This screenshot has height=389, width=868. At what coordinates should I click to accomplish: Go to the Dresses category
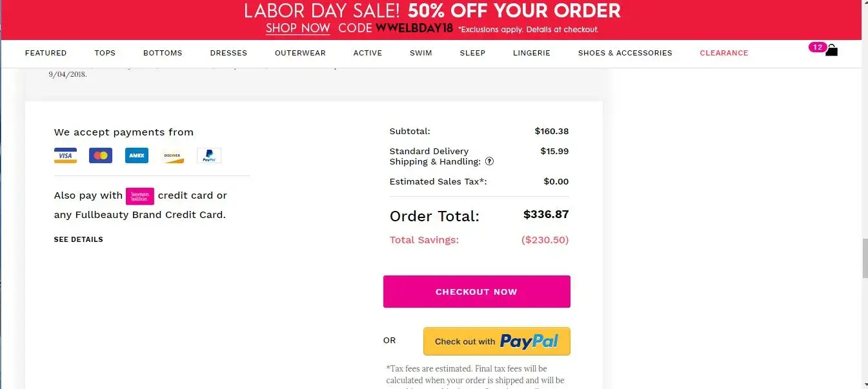pyautogui.click(x=228, y=53)
